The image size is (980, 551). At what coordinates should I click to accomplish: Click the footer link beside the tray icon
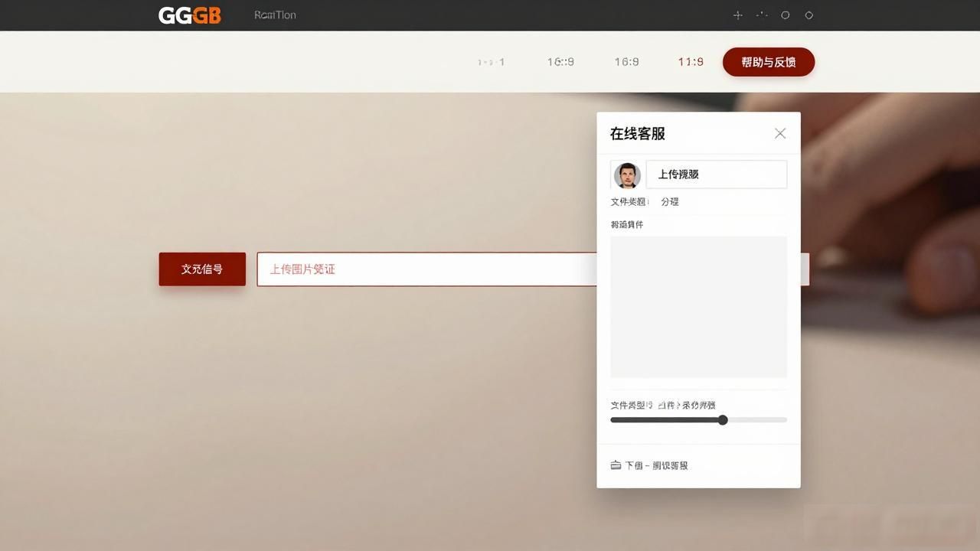pyautogui.click(x=656, y=465)
